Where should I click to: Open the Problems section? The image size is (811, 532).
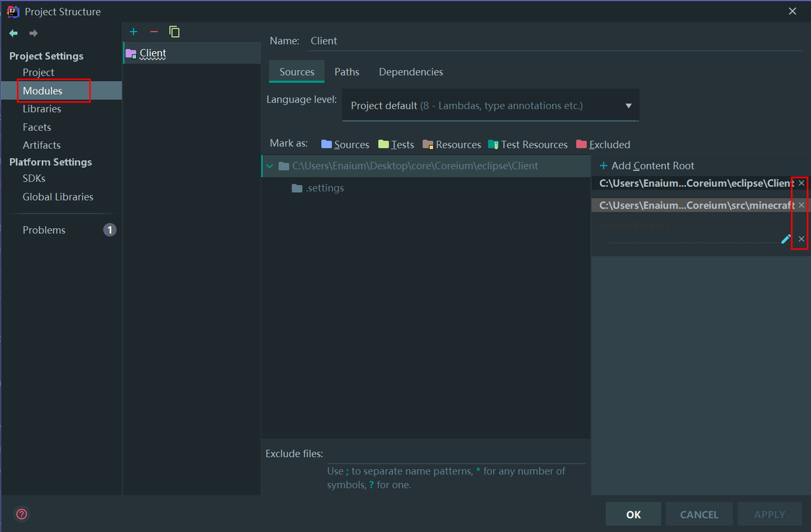click(x=44, y=229)
